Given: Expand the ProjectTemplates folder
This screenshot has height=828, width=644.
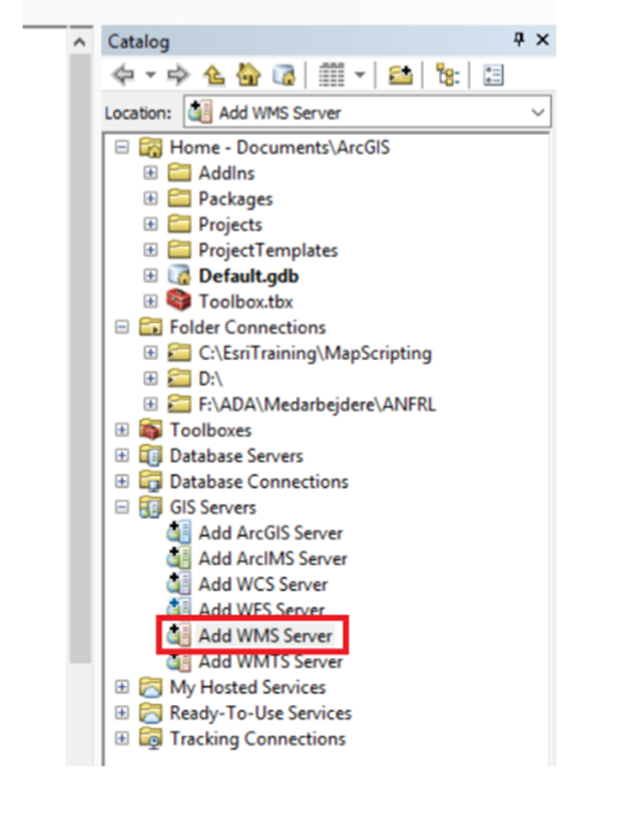Looking at the screenshot, I should [151, 250].
